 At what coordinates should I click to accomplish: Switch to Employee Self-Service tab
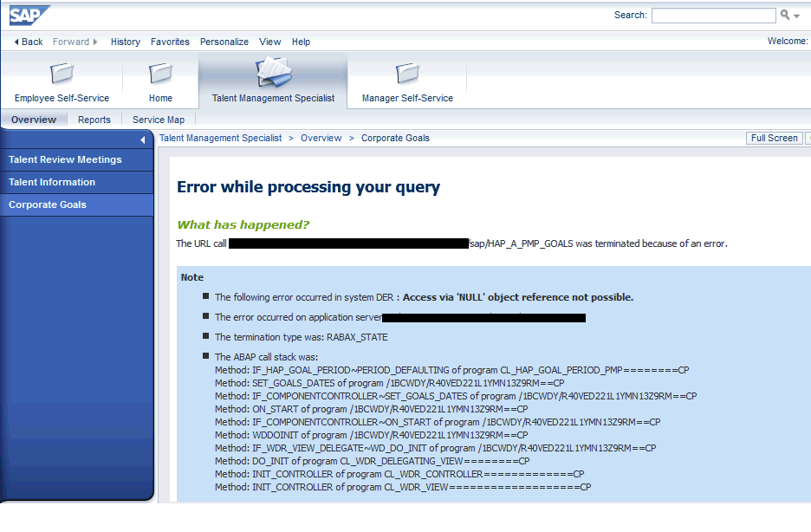62,98
